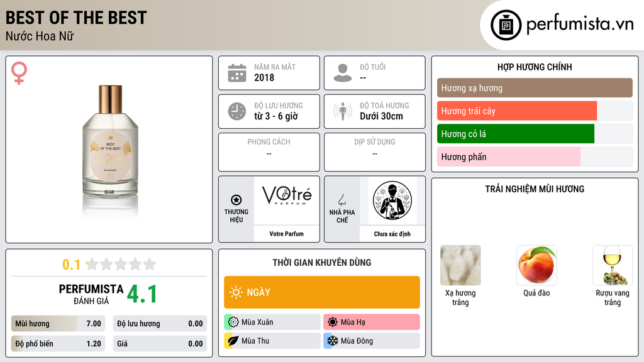Click the sun icon in the Ngày bar
The image size is (644, 362).
[x=236, y=292]
